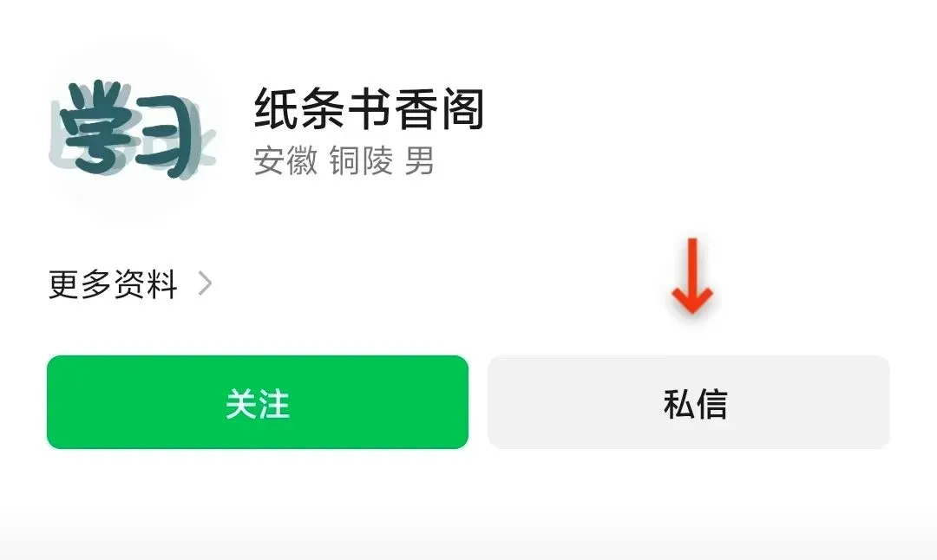The height and width of the screenshot is (560, 937).
Task: Follow the account with 关注 button
Action: pos(258,401)
